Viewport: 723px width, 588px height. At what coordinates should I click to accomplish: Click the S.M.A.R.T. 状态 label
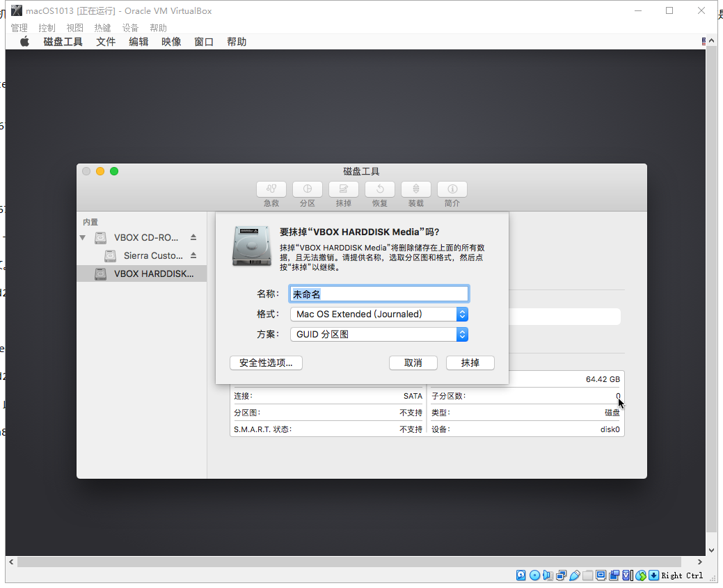coord(262,429)
